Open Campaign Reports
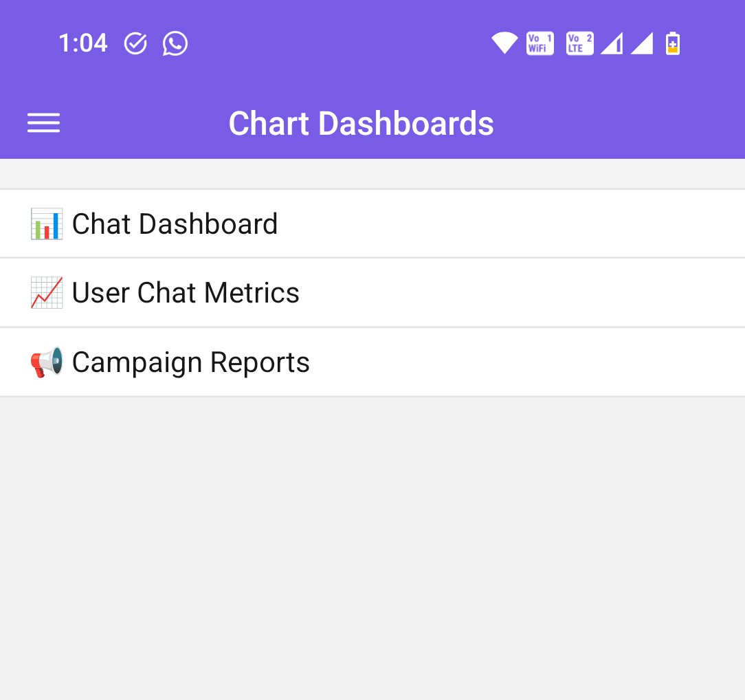The image size is (745, 700). pyautogui.click(x=190, y=362)
